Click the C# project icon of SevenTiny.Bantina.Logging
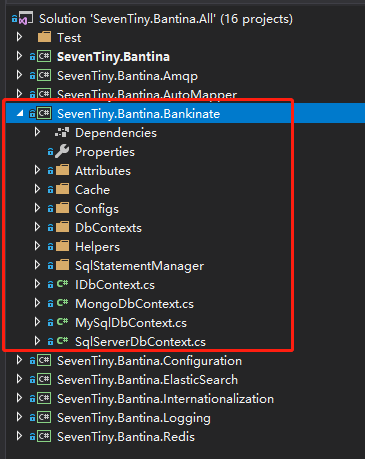 tap(44, 417)
